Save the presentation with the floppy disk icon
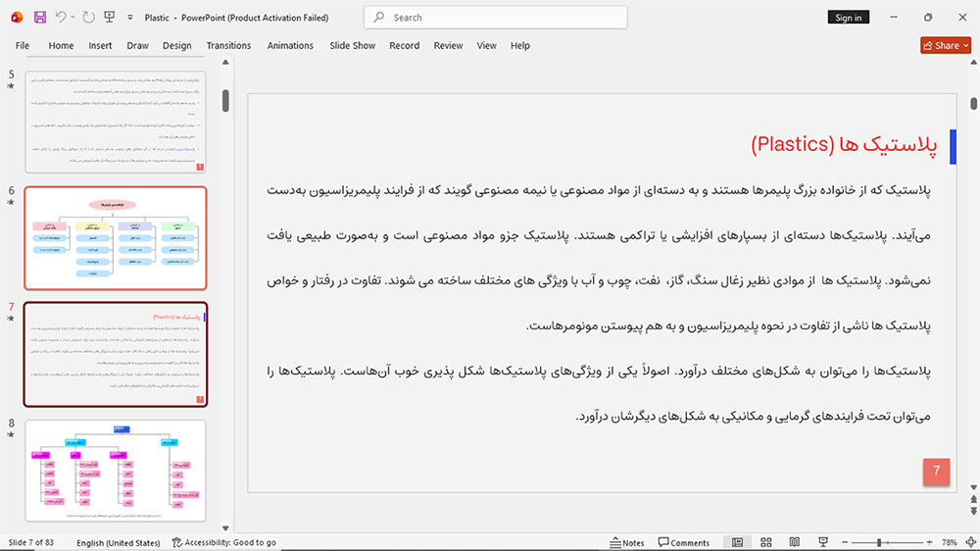This screenshot has width=980, height=551. 40,18
